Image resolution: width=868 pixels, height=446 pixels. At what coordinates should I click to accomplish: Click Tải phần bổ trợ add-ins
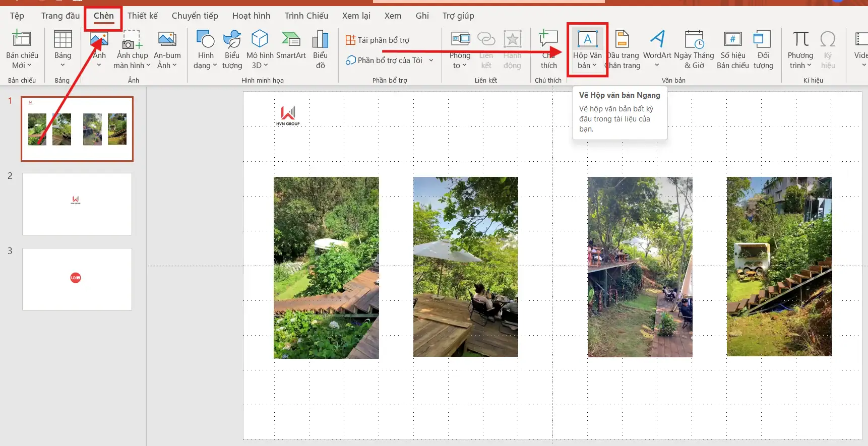pos(378,40)
